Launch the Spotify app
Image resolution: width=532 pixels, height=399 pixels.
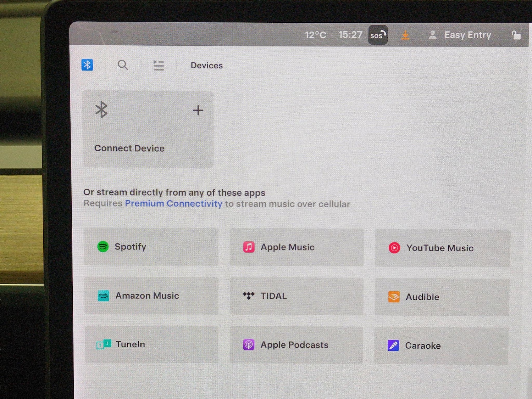pos(151,247)
